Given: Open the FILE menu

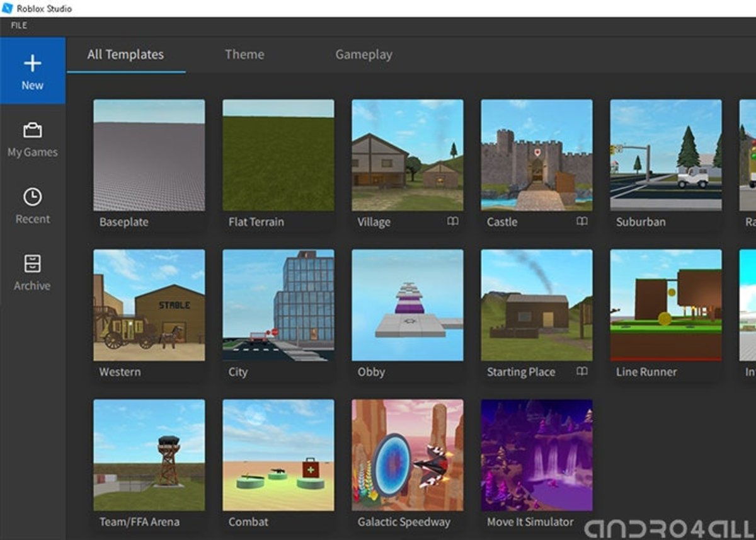Looking at the screenshot, I should (18, 26).
